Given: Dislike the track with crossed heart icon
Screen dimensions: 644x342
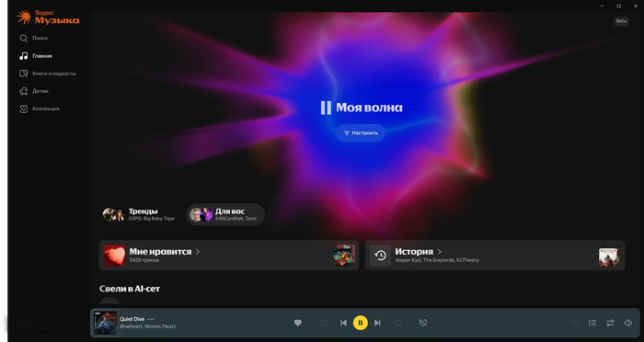Looking at the screenshot, I should pyautogui.click(x=423, y=323).
